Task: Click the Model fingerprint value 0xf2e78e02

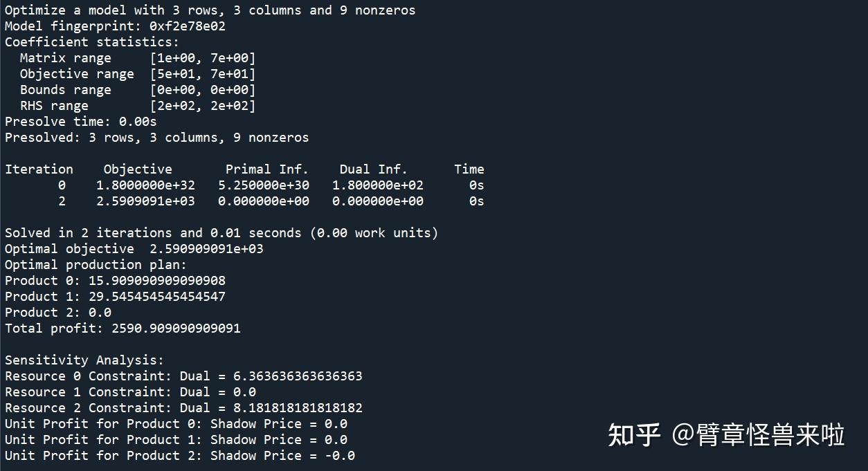Action: click(187, 26)
